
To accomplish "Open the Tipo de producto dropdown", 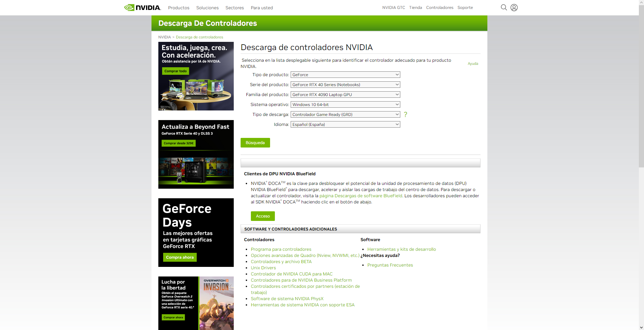I will (345, 75).
